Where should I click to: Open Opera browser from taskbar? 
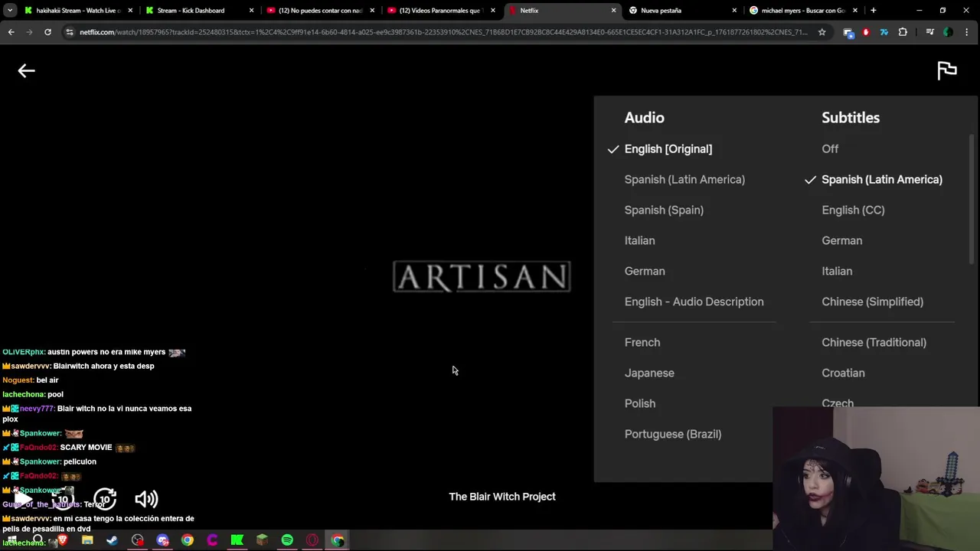point(312,540)
